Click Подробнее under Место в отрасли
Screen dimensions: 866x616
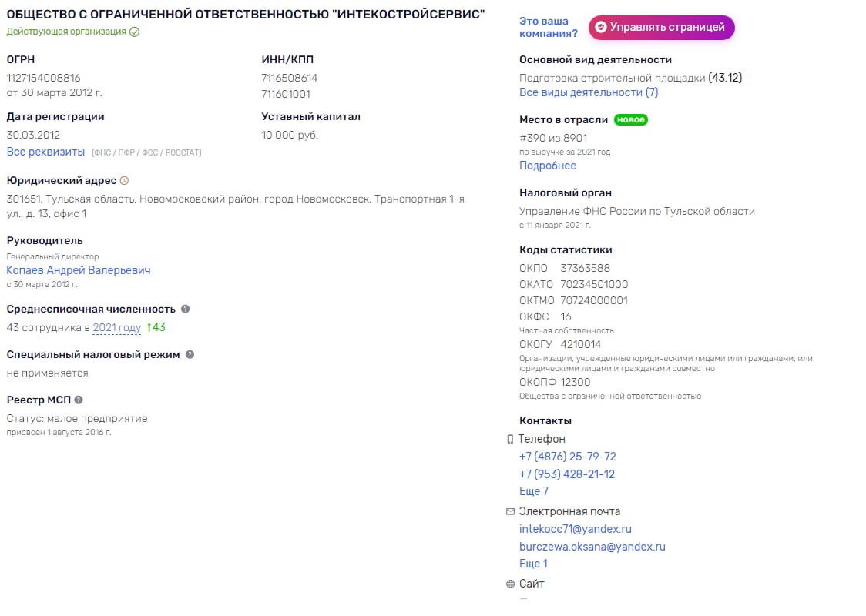tap(547, 166)
